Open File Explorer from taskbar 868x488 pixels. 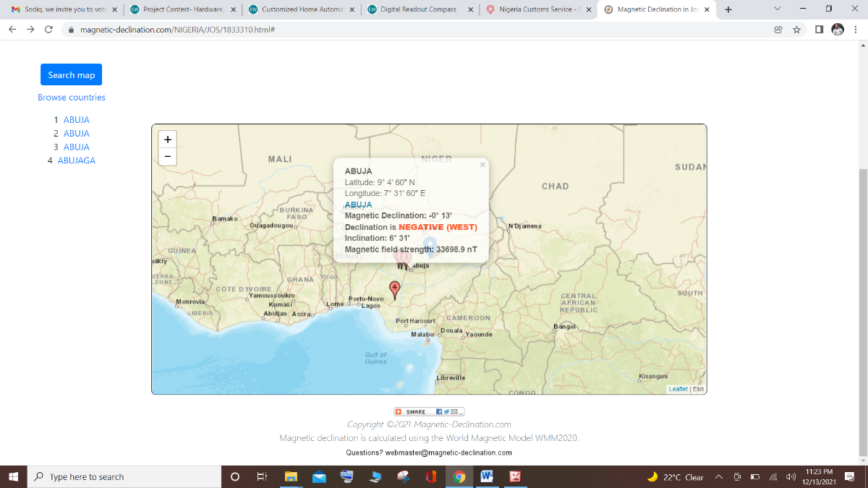point(291,476)
